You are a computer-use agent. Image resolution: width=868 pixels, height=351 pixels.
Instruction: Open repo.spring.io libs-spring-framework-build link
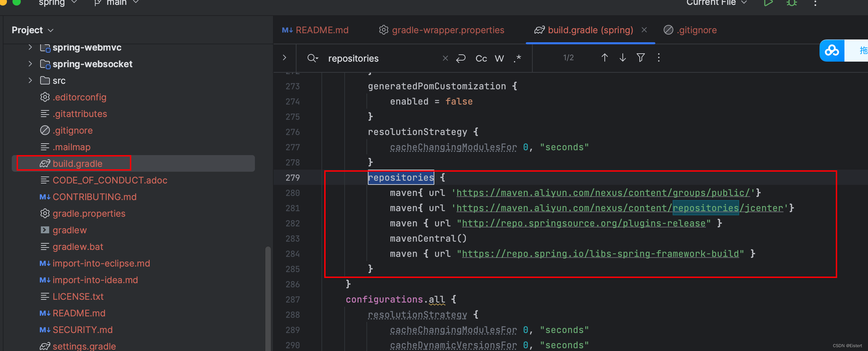600,254
